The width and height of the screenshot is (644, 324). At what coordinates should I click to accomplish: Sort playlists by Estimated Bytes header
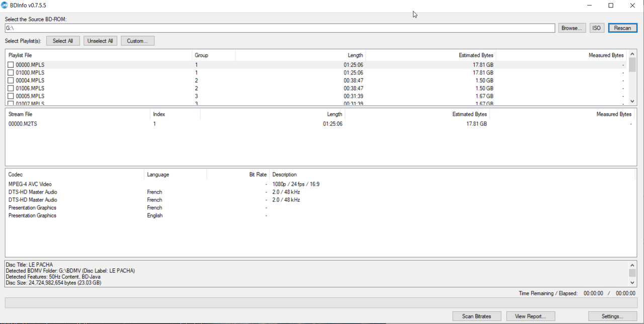pos(430,55)
